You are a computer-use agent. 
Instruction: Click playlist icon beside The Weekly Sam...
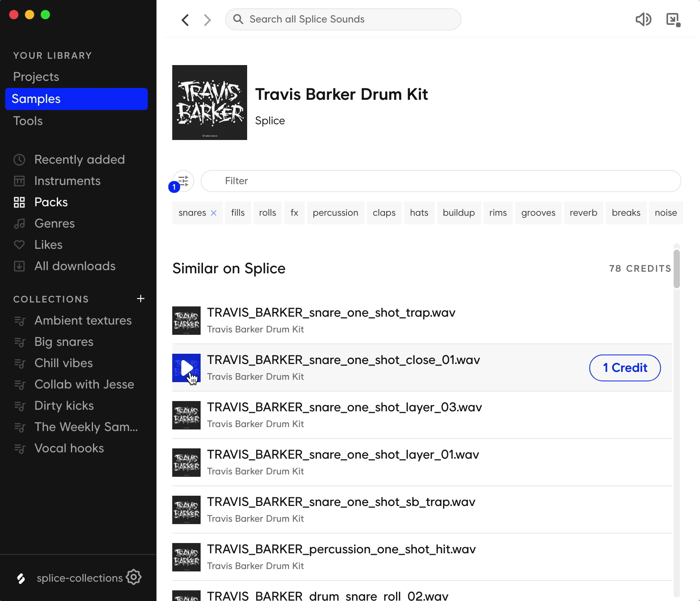[x=20, y=427]
